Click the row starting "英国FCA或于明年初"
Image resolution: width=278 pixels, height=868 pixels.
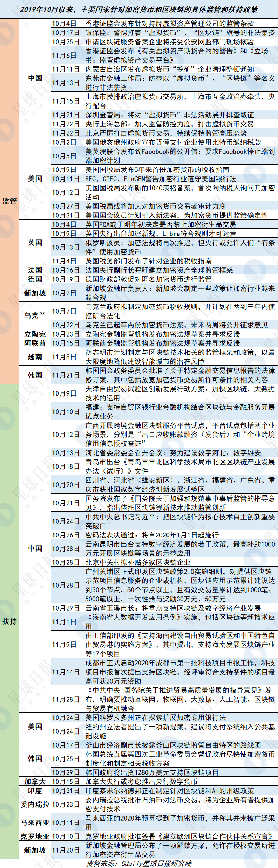point(181,224)
